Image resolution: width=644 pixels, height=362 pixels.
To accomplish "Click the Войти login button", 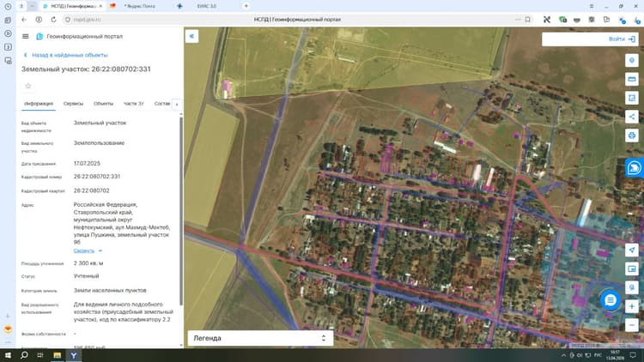I will tap(622, 39).
